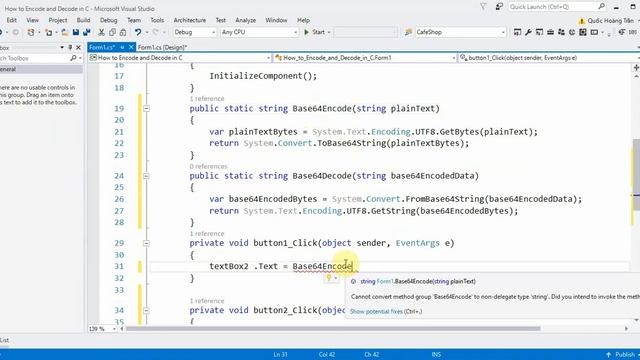This screenshot has width=640, height=360.
Task: Start debugging with green play icon
Action: [307, 32]
